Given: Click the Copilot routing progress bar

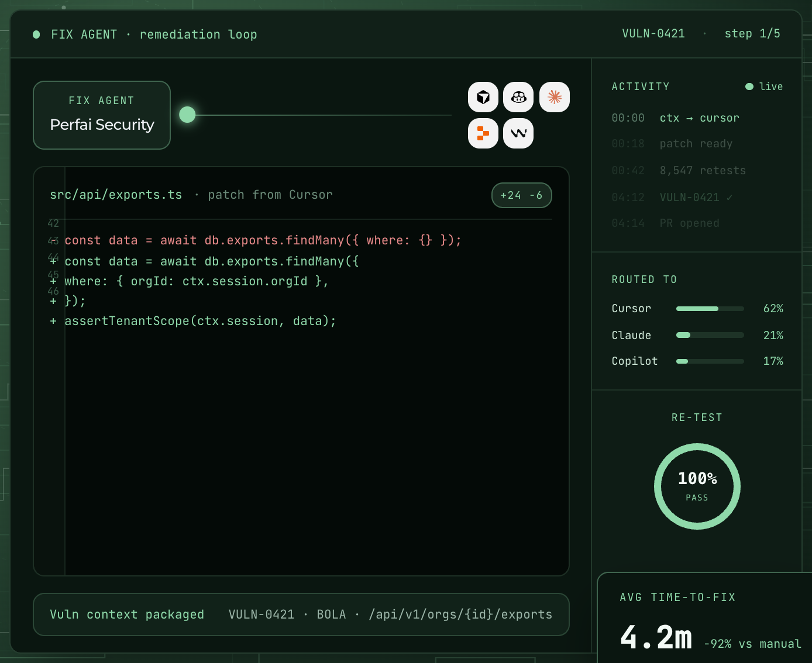Looking at the screenshot, I should click(x=710, y=361).
